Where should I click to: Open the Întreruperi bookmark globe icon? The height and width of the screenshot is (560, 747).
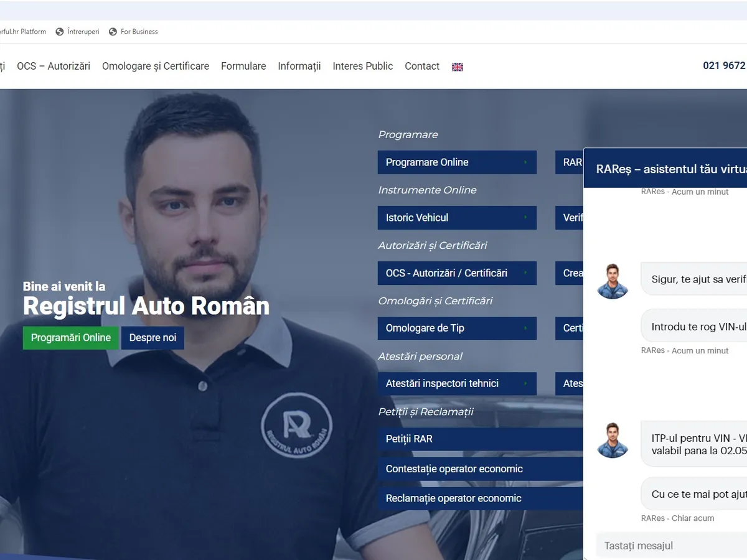[60, 32]
